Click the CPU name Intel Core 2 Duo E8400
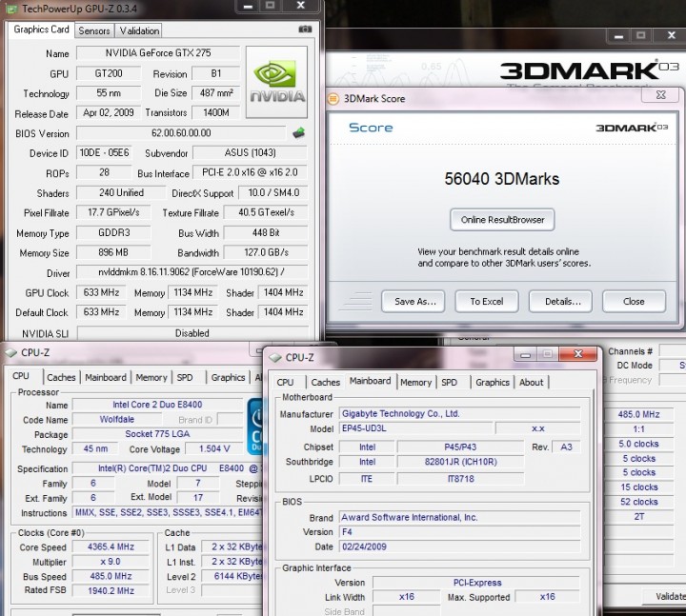 (x=157, y=405)
